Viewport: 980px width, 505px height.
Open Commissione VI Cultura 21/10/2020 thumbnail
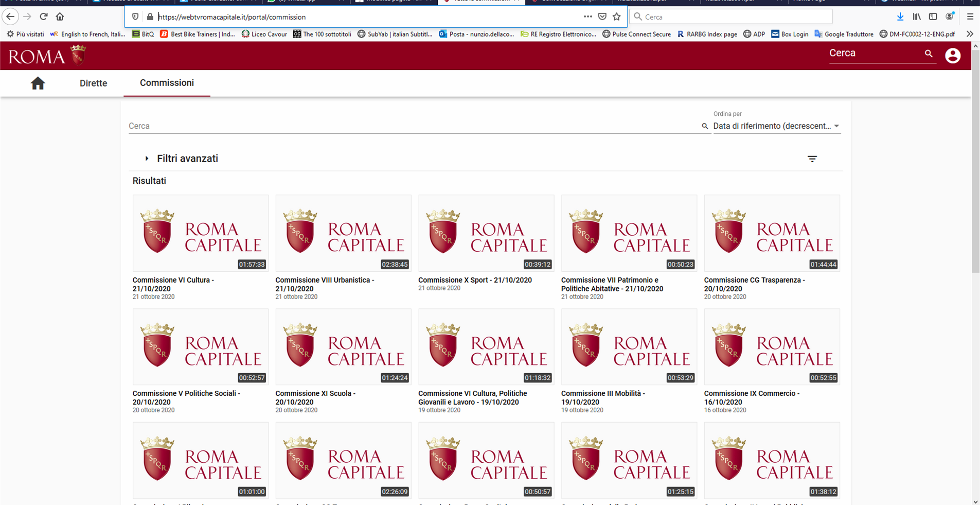(201, 233)
